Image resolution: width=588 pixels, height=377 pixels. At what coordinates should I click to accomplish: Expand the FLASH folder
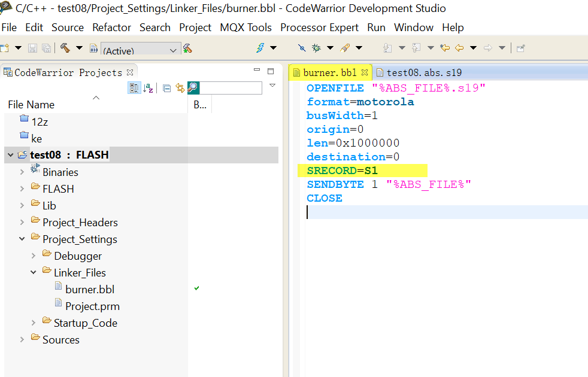click(22, 188)
